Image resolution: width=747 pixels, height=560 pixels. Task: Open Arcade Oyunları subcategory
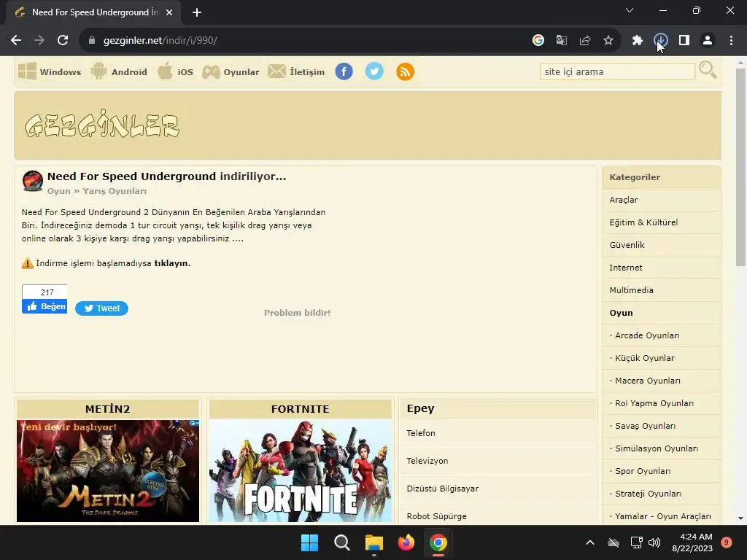(661, 335)
